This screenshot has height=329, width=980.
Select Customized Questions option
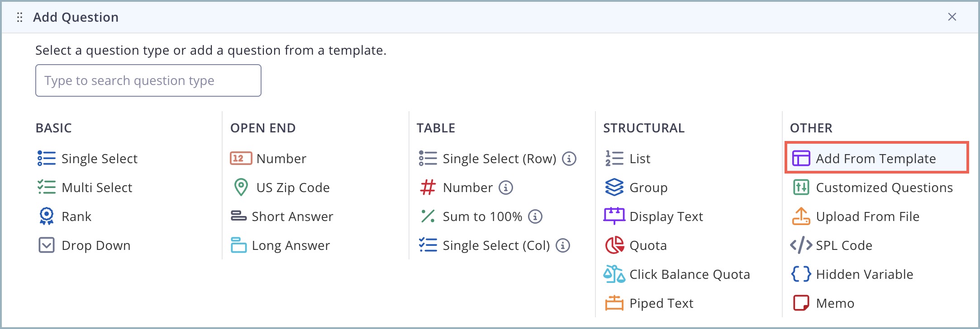coord(884,188)
